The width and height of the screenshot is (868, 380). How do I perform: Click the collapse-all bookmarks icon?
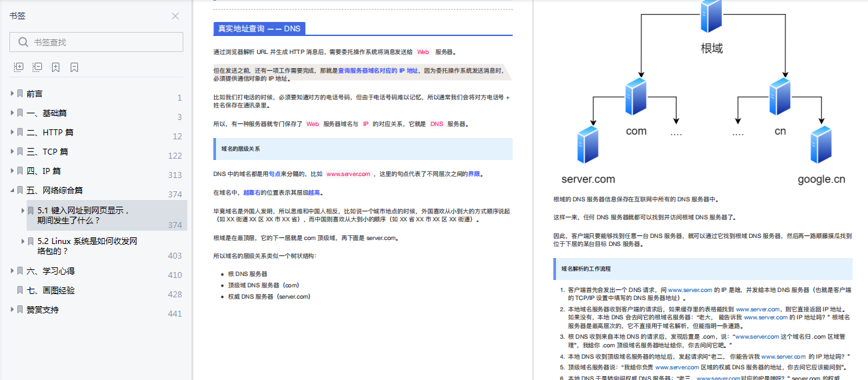pyautogui.click(x=37, y=67)
